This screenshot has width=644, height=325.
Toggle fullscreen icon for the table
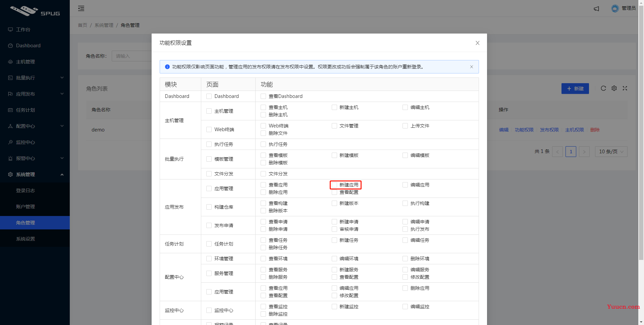click(625, 88)
